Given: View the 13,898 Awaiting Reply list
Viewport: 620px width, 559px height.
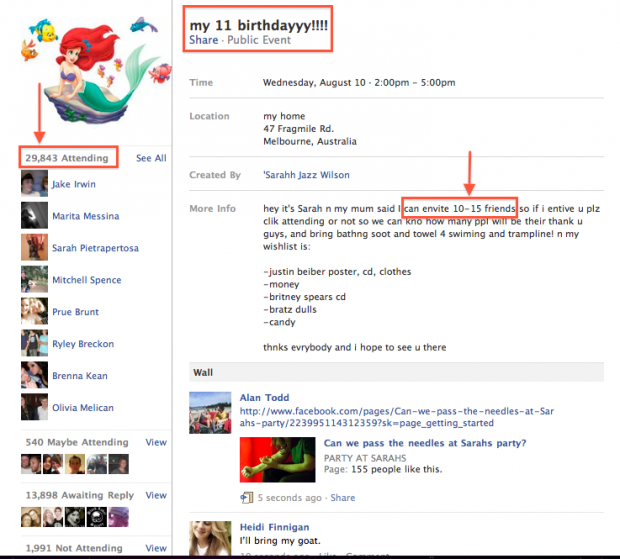Looking at the screenshot, I should [x=156, y=495].
